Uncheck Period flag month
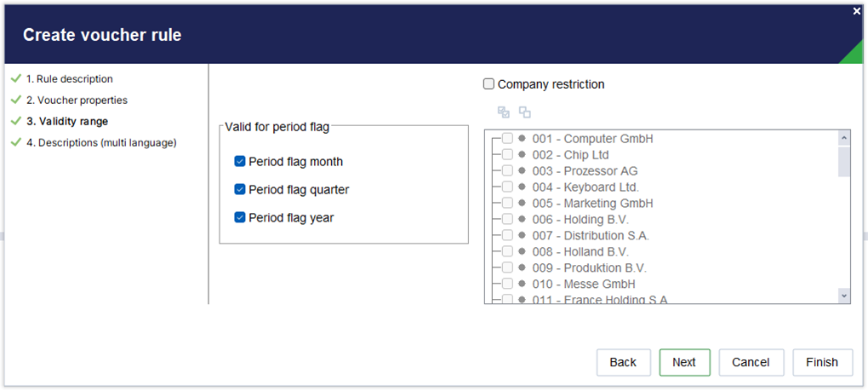Screen dimensions: 868x391 click(x=240, y=162)
